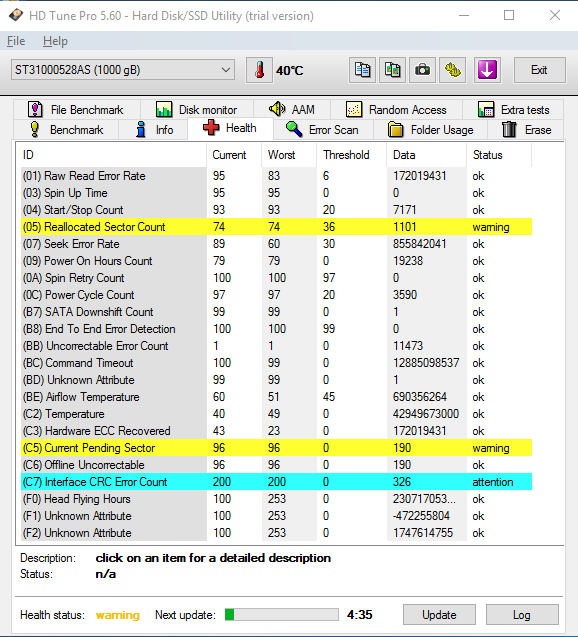Switch to the Benchmark tab

(66, 130)
